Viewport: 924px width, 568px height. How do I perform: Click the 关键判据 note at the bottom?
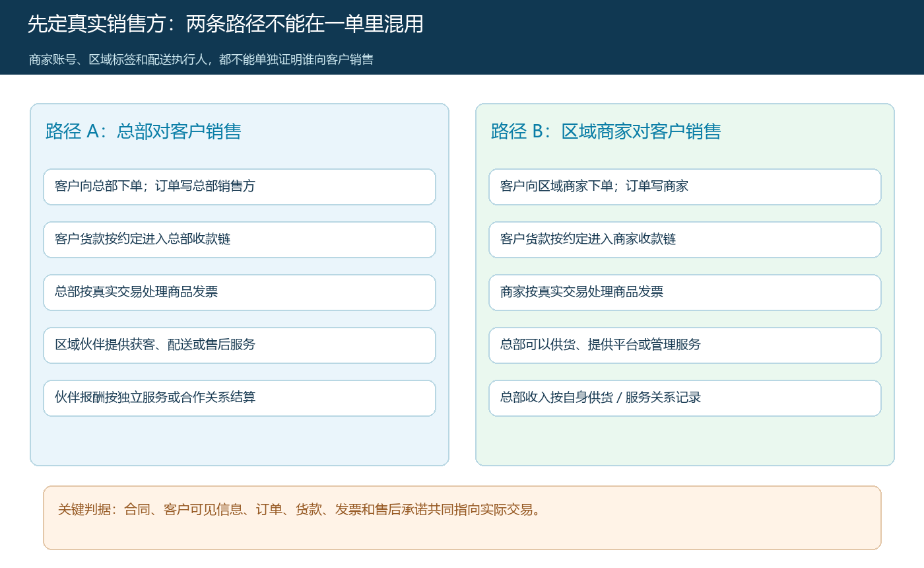tap(462, 518)
